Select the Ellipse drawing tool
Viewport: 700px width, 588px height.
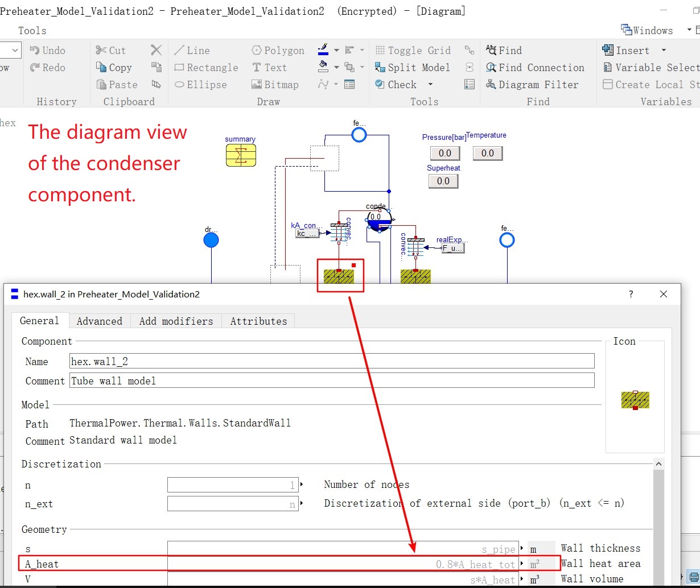[x=200, y=85]
